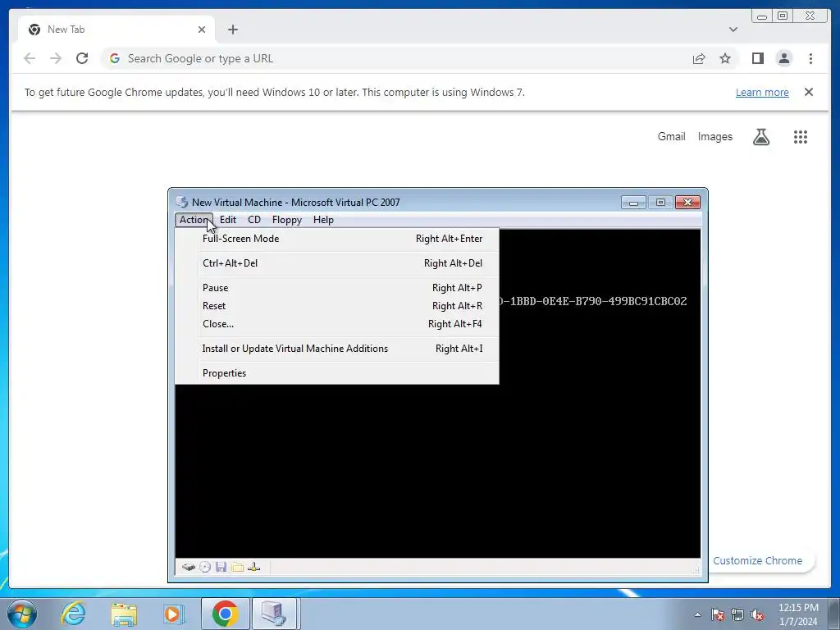Click the Virtual PC title bar icon
This screenshot has height=630, width=840.
point(182,202)
